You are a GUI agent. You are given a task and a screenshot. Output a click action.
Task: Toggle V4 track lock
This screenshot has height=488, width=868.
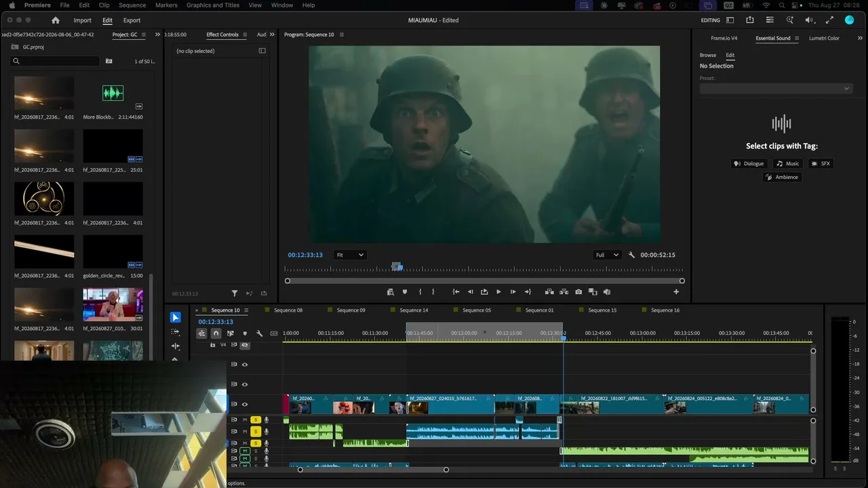coord(213,345)
